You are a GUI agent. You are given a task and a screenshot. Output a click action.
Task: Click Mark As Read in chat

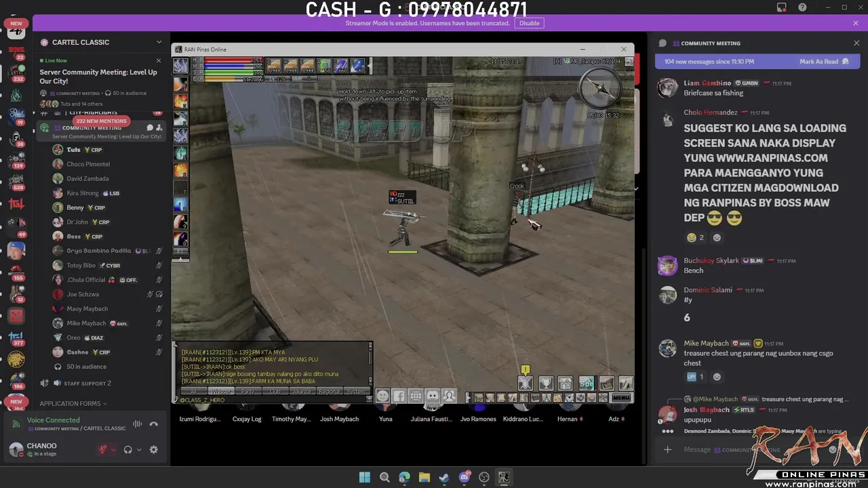[823, 62]
